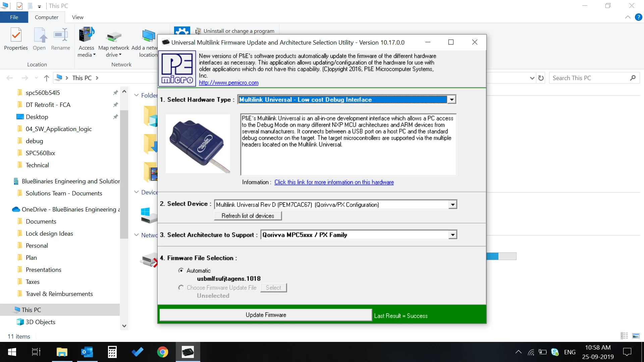
Task: Go up one folder level
Action: pyautogui.click(x=47, y=78)
